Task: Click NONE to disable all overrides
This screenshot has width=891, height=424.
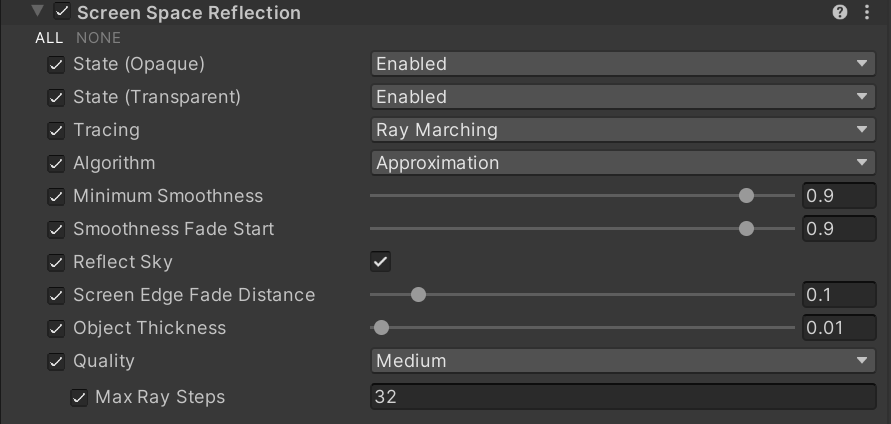Action: (98, 38)
